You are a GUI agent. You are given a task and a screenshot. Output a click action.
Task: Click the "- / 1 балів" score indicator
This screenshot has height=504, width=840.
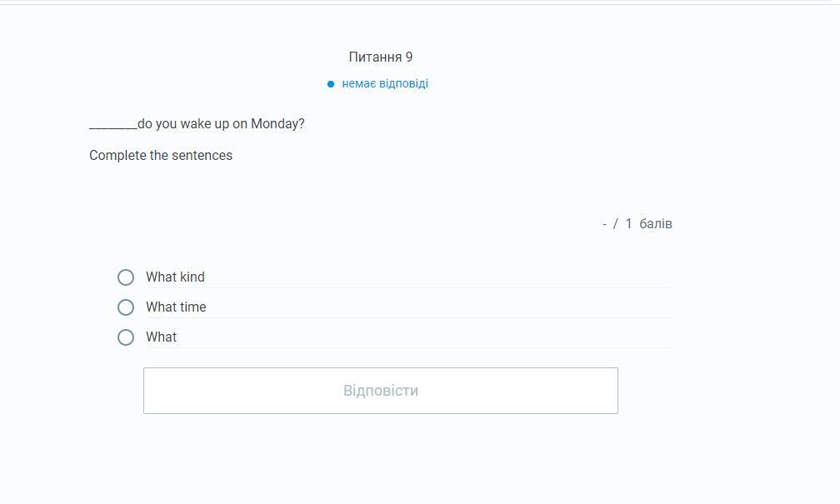[637, 224]
